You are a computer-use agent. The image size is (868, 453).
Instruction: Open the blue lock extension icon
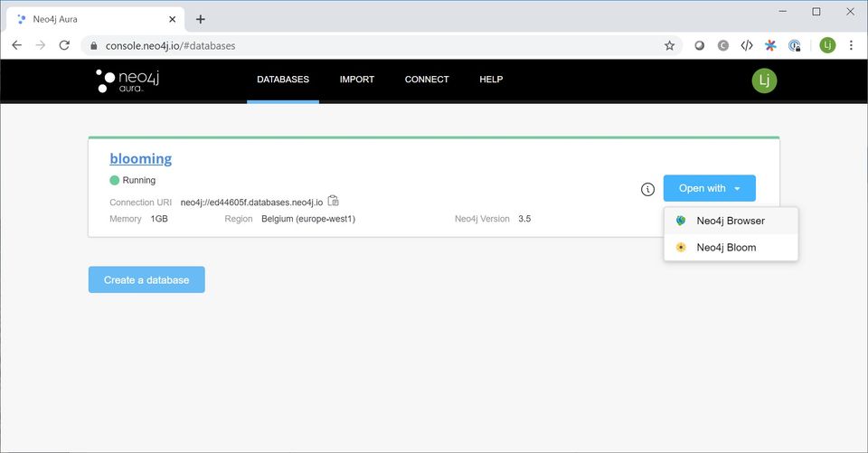coord(795,46)
